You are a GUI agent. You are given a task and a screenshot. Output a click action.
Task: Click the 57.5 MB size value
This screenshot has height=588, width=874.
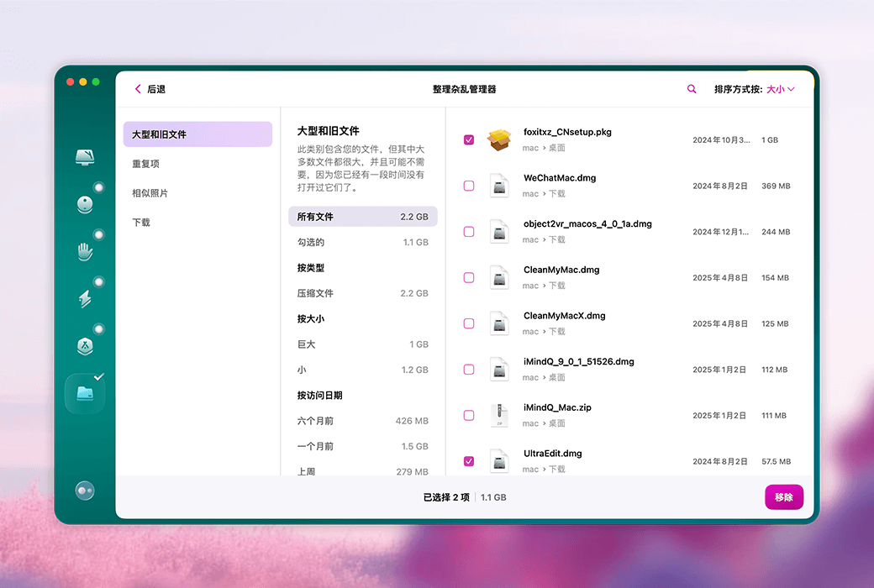pyautogui.click(x=777, y=461)
